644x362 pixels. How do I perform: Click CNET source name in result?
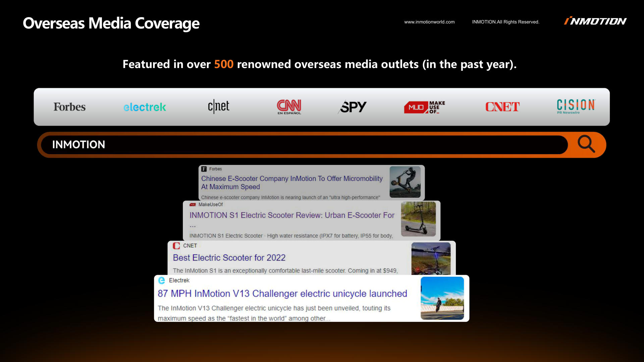click(190, 246)
